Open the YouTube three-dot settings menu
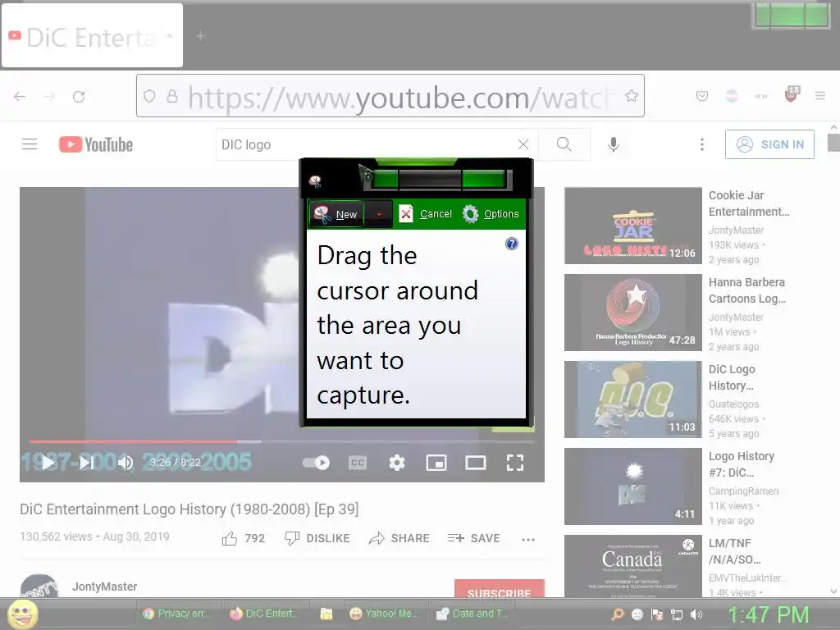 [x=702, y=144]
